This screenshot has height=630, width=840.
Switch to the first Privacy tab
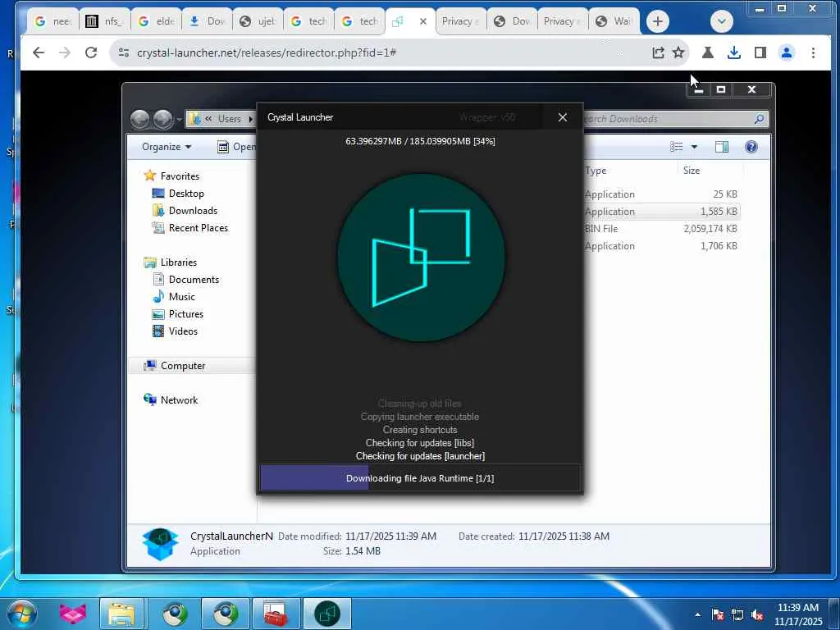coord(459,21)
